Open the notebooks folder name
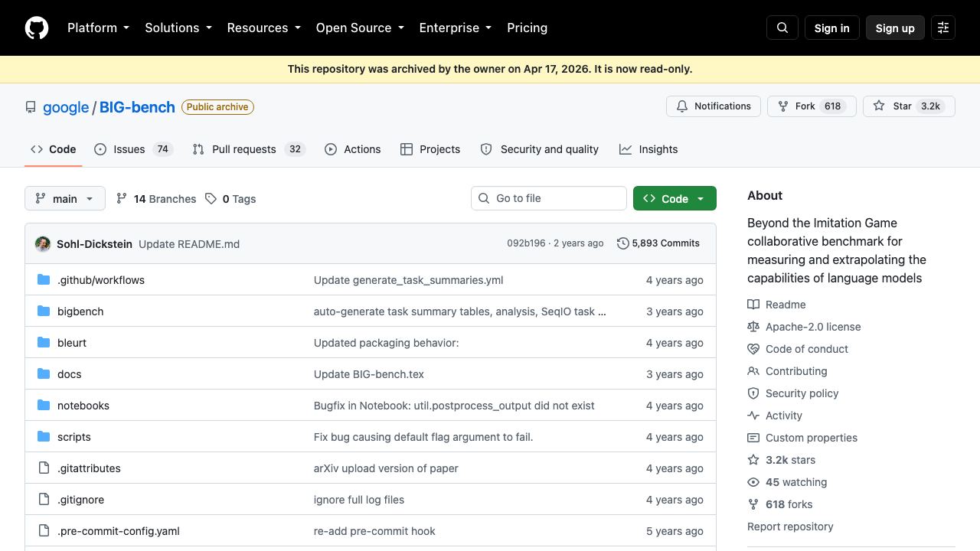The height and width of the screenshot is (551, 980). (83, 406)
